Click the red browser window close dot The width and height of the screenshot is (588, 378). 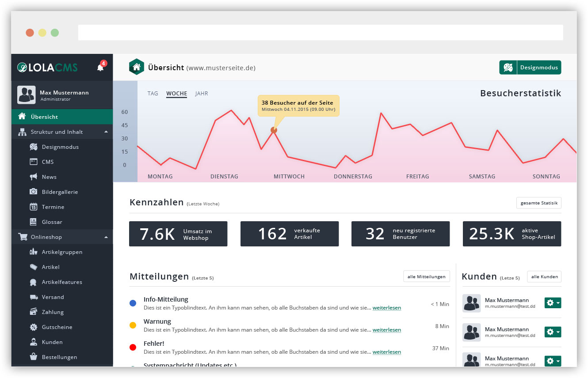coord(30,33)
